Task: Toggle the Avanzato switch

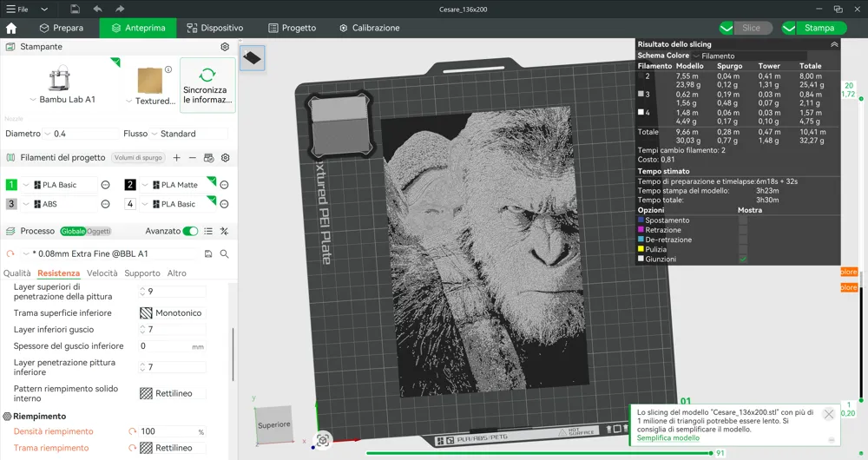Action: 190,232
